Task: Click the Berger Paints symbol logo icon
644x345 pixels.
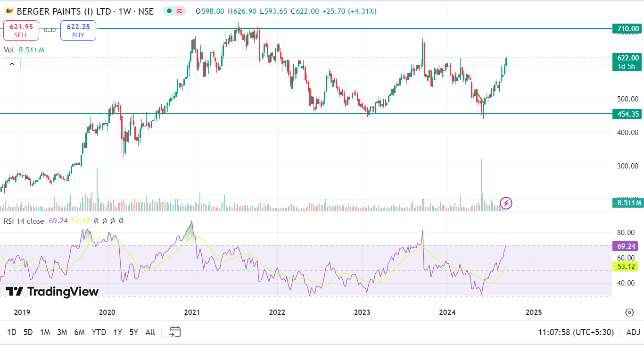Action: click(9, 11)
